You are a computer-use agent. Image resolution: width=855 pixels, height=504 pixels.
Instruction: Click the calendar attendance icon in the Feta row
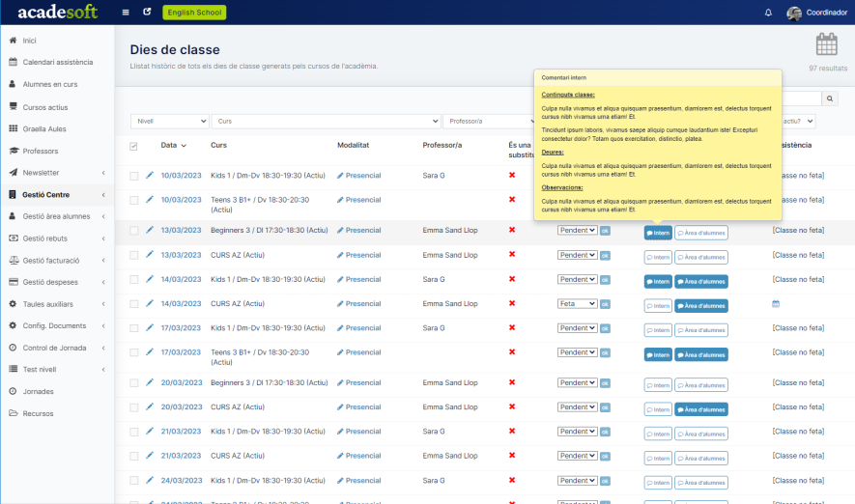(x=775, y=304)
